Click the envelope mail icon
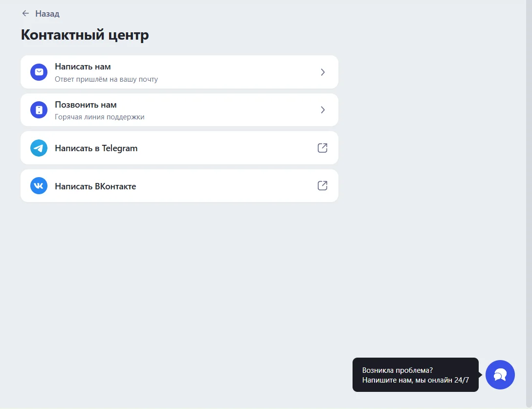Image resolution: width=532 pixels, height=409 pixels. point(39,72)
